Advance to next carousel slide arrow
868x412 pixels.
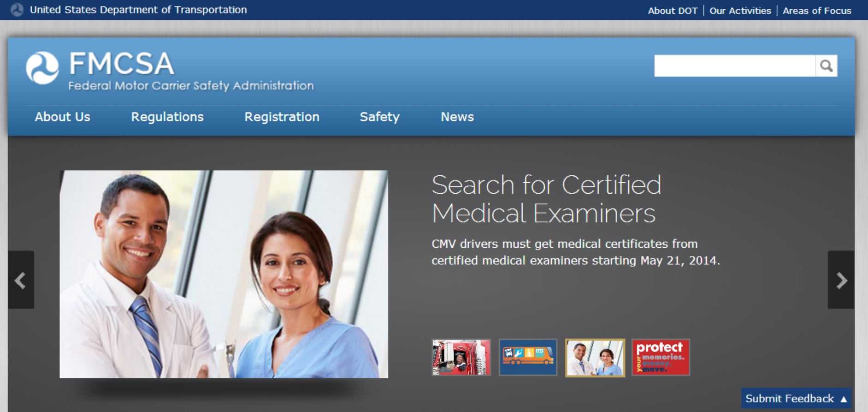pos(841,280)
